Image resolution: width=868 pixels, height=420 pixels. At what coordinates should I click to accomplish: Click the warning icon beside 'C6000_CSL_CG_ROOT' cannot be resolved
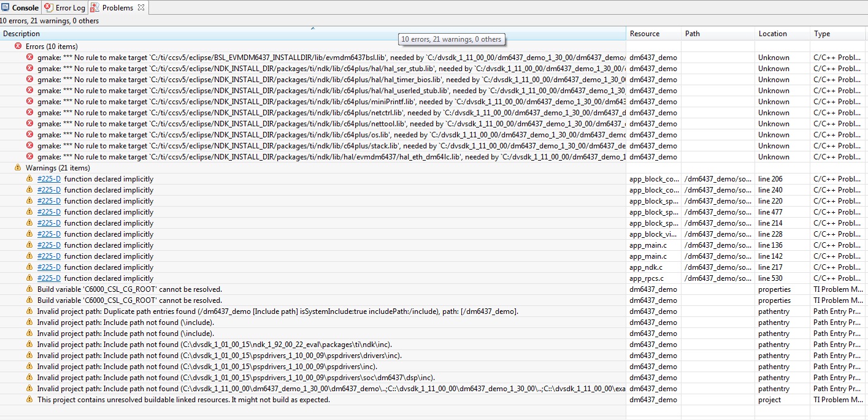[x=29, y=289]
